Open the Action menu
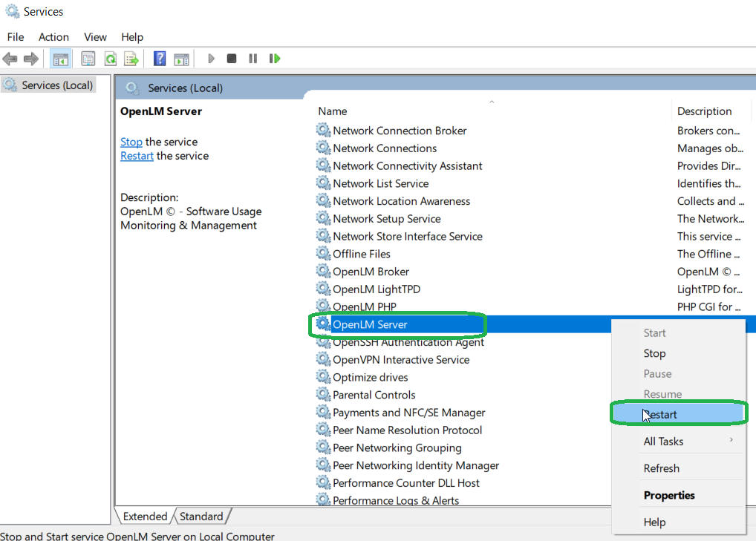756x541 pixels. pyautogui.click(x=53, y=37)
